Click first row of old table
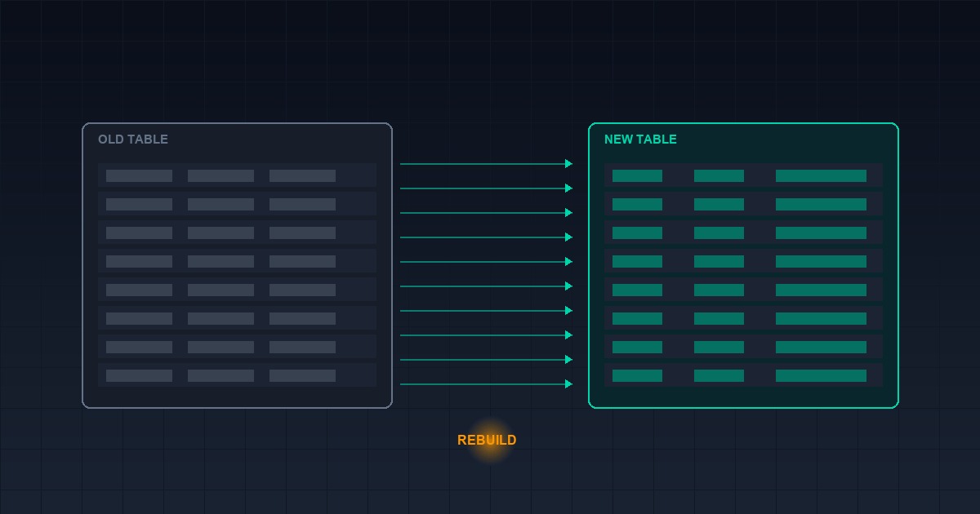The image size is (980, 514). (237, 175)
